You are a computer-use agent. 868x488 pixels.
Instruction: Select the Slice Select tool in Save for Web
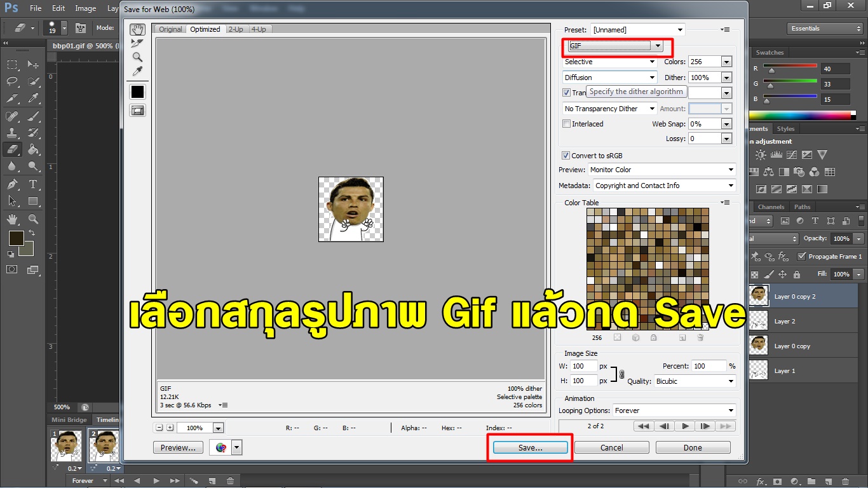click(x=137, y=43)
